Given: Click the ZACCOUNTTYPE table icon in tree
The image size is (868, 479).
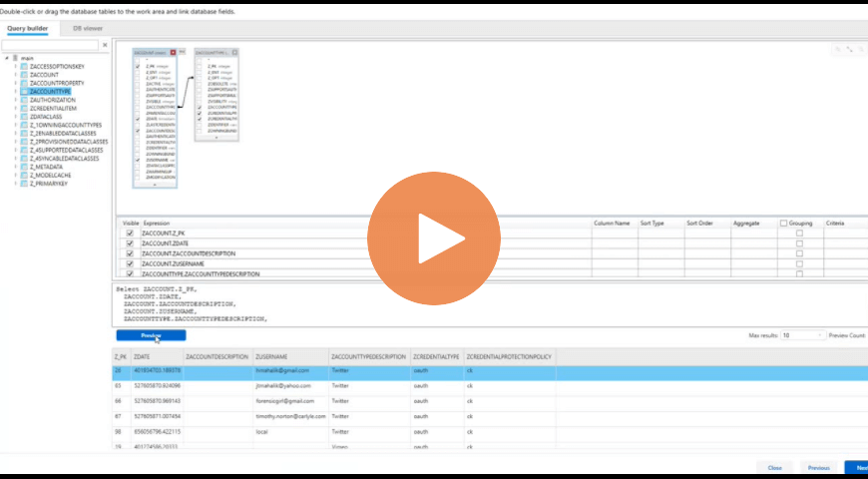Looking at the screenshot, I should [x=24, y=92].
